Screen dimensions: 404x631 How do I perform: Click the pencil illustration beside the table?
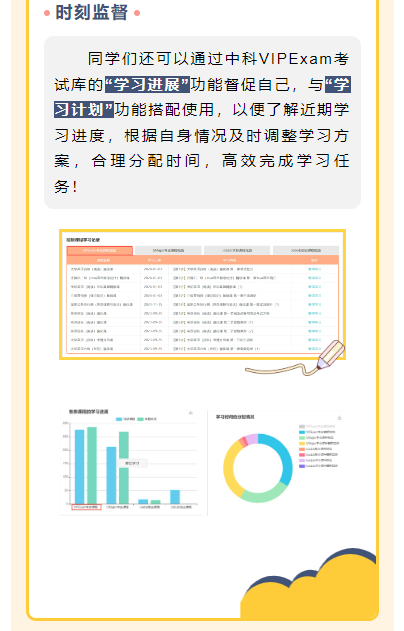tap(331, 355)
